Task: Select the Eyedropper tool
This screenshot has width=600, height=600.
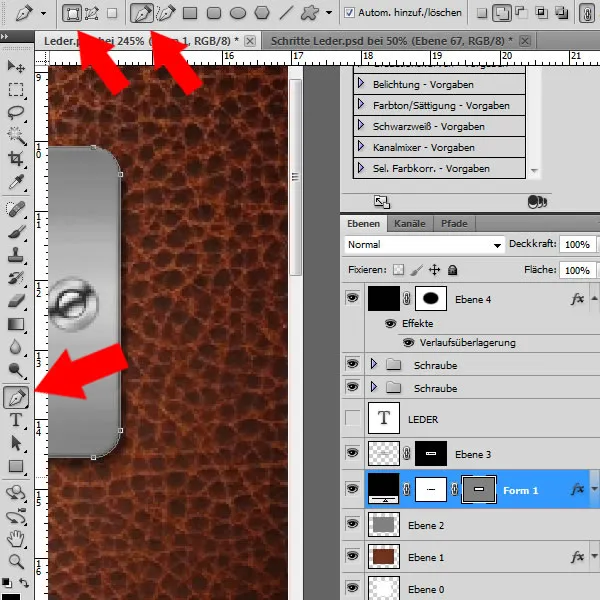Action: click(16, 182)
